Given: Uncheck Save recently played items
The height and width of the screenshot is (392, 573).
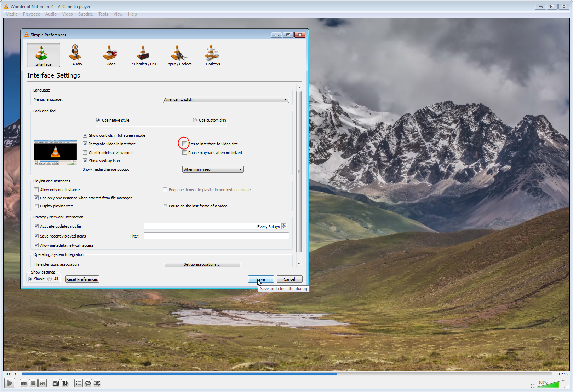Looking at the screenshot, I should coord(36,236).
